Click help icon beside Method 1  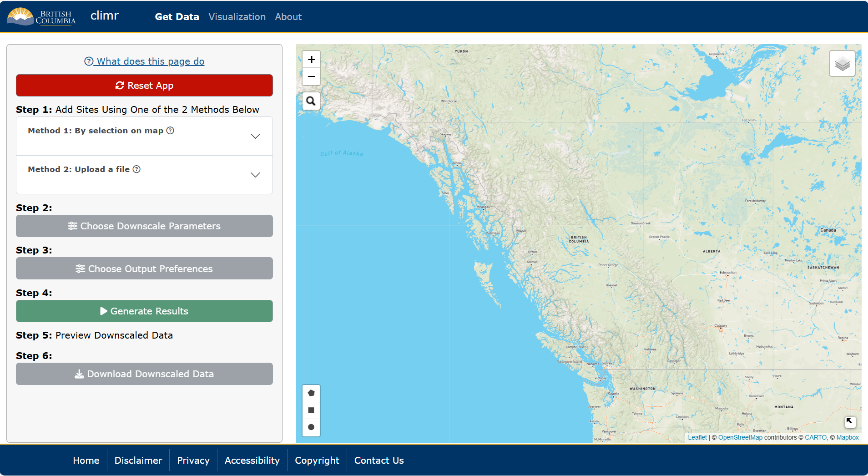pos(170,131)
